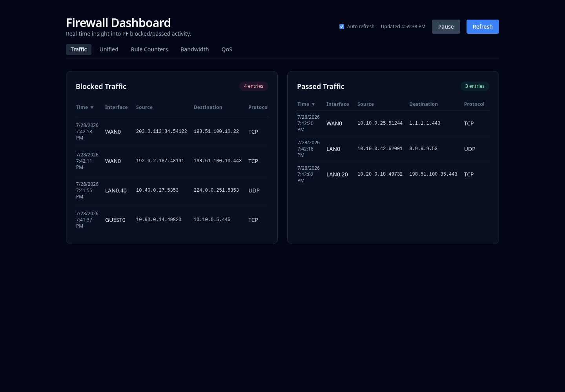The height and width of the screenshot is (392, 565).
Task: Select blocked destination 224.0.0.251.5353
Action: pos(216,191)
